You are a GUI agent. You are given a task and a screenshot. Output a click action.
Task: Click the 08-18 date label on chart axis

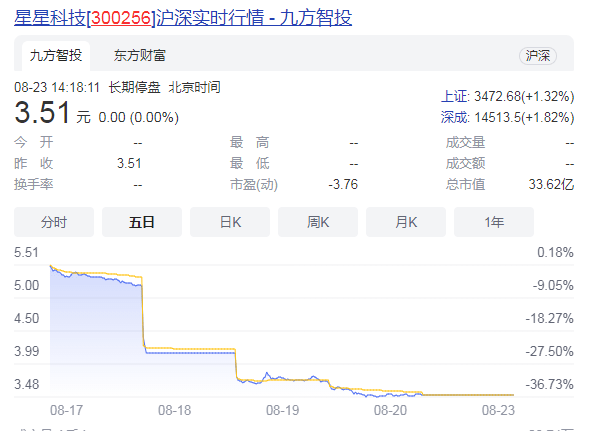(174, 410)
